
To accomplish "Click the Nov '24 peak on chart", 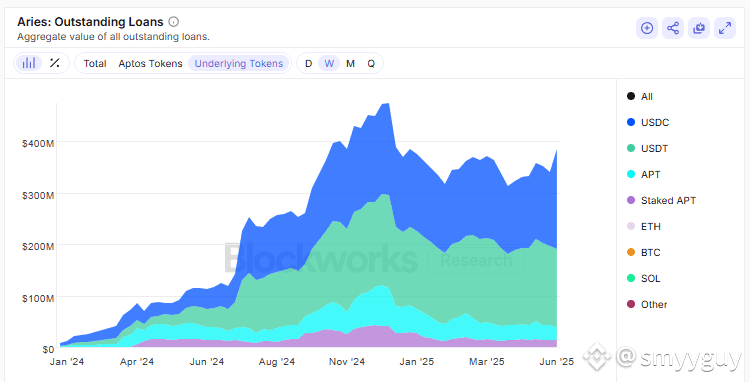I will click(x=388, y=103).
